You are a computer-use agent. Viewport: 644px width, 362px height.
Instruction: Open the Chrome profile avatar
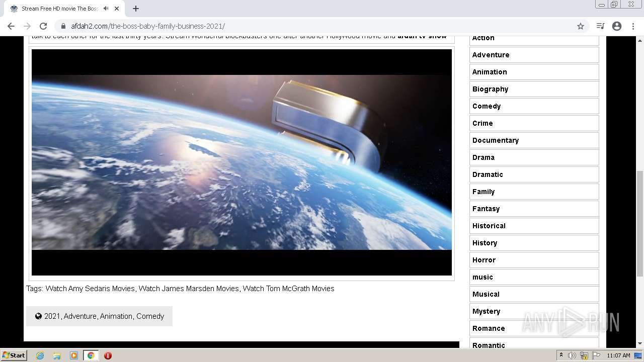pyautogui.click(x=617, y=26)
